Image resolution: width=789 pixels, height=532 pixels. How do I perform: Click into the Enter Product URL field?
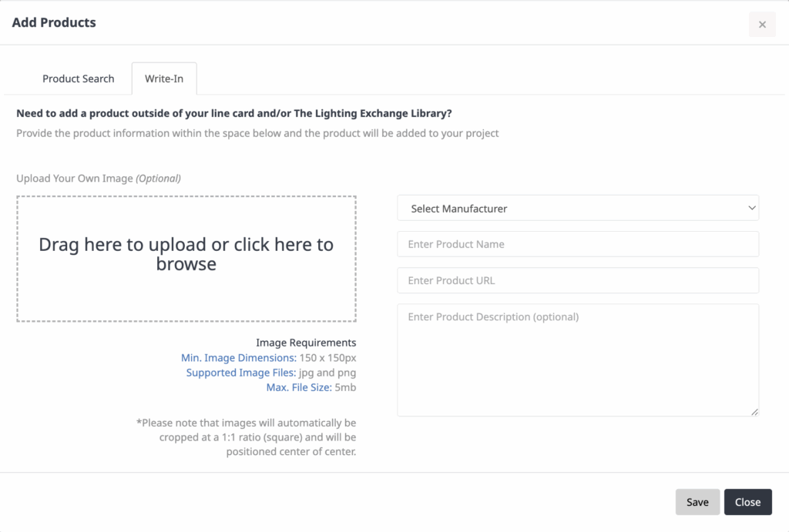coord(578,280)
